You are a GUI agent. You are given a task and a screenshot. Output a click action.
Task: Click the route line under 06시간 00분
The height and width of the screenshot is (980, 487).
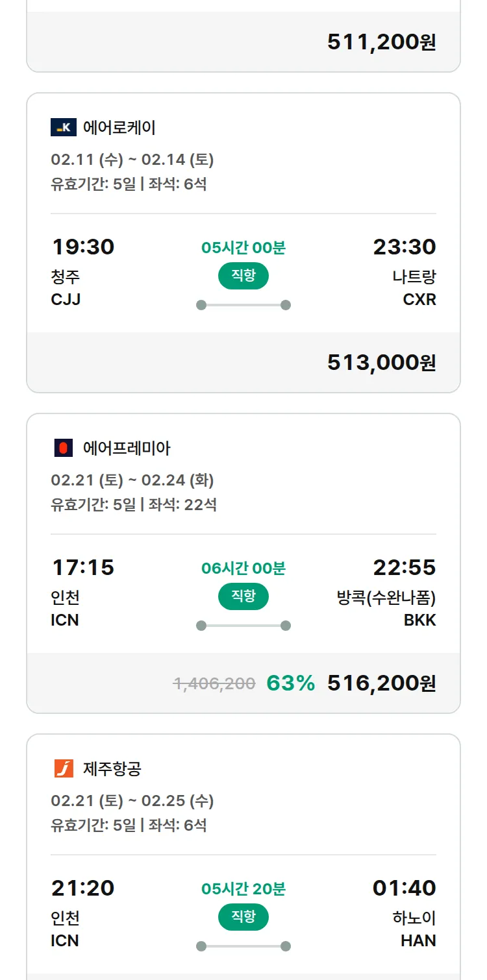(243, 626)
